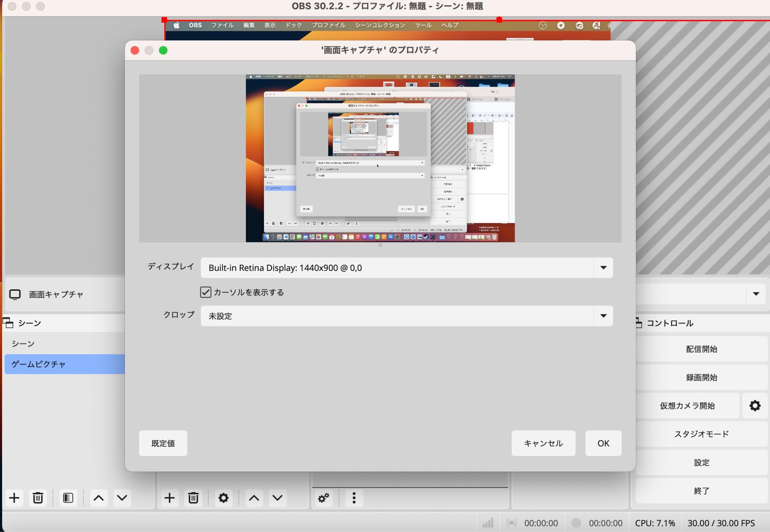Click the CPU: 7.1% status text
The height and width of the screenshot is (532, 770).
655,523
